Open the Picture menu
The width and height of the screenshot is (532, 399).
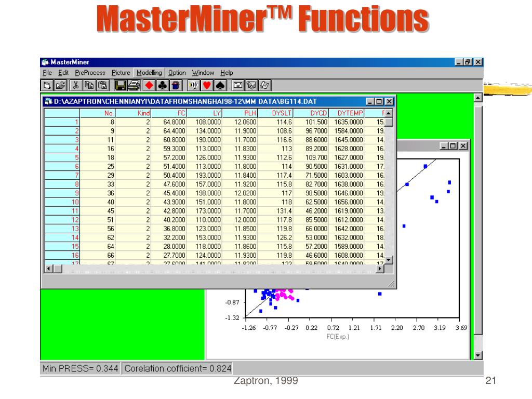(121, 73)
